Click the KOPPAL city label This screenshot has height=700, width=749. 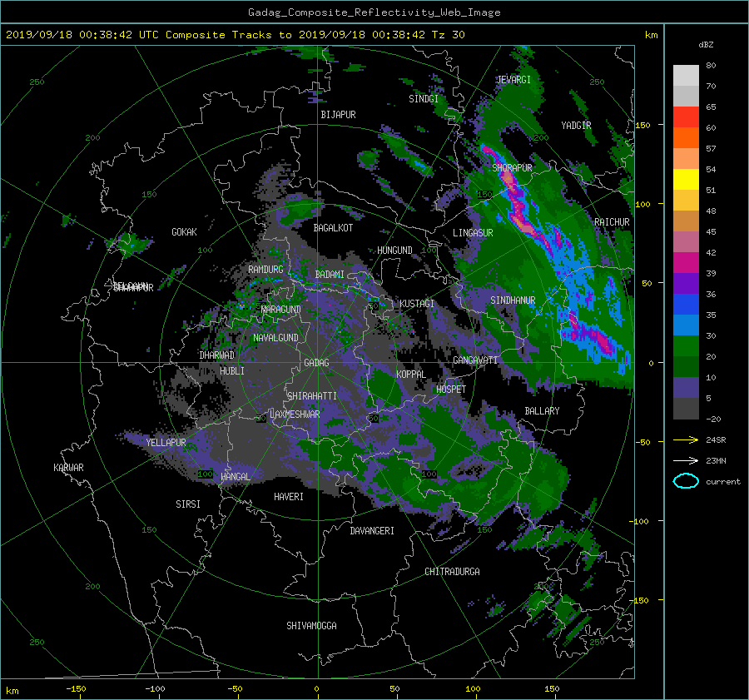click(411, 374)
